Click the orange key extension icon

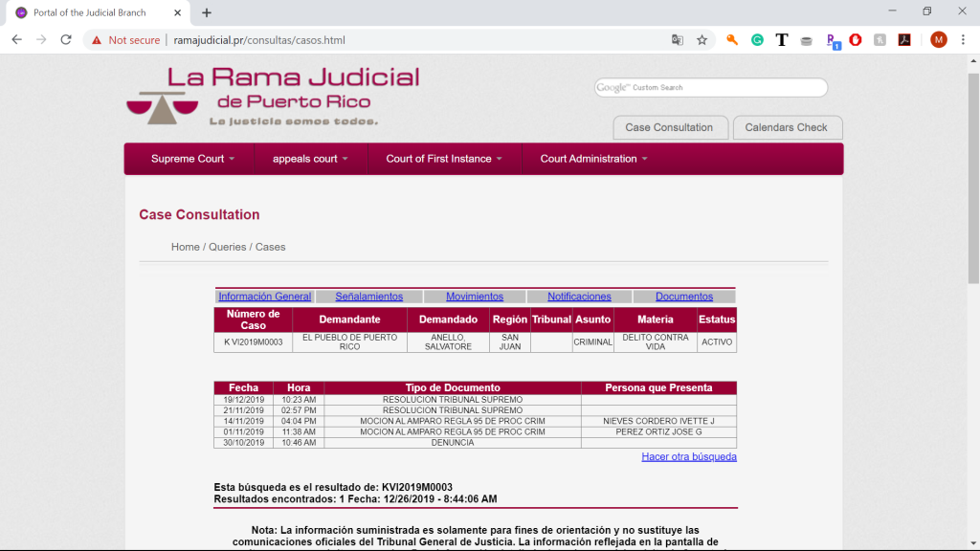pyautogui.click(x=732, y=40)
